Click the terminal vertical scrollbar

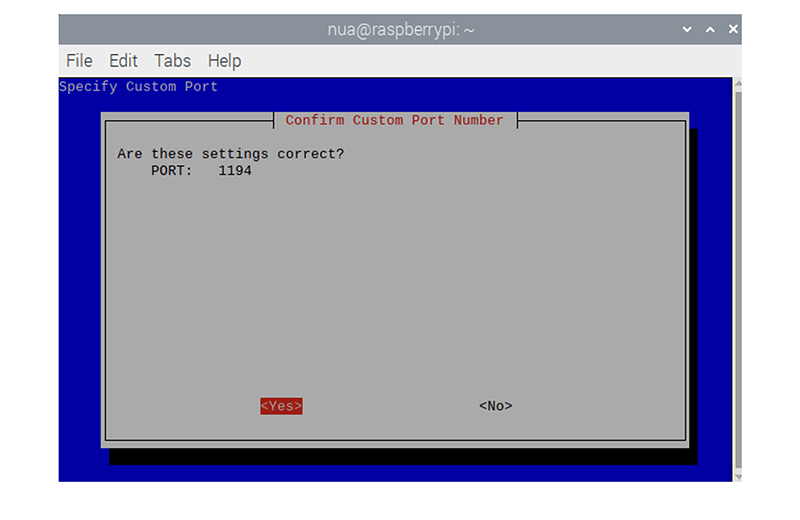(738, 280)
